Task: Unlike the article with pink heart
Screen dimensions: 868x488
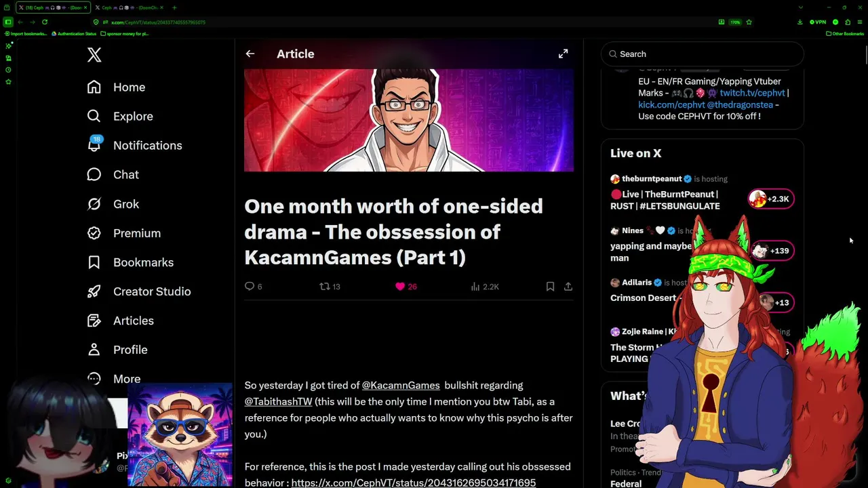Action: [406, 287]
